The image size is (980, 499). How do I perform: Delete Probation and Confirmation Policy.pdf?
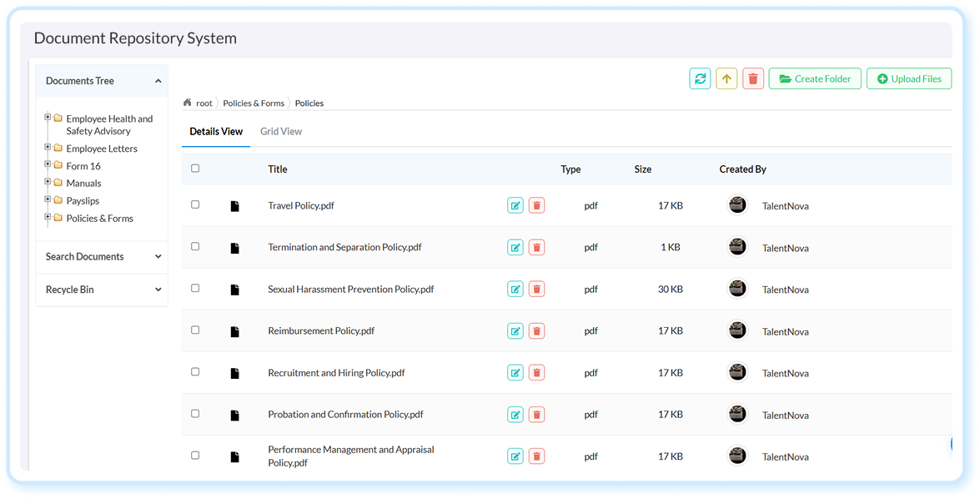point(536,414)
